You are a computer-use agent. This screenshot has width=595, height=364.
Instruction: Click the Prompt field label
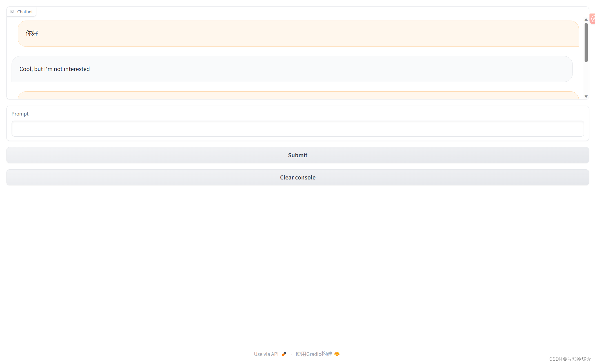(20, 114)
